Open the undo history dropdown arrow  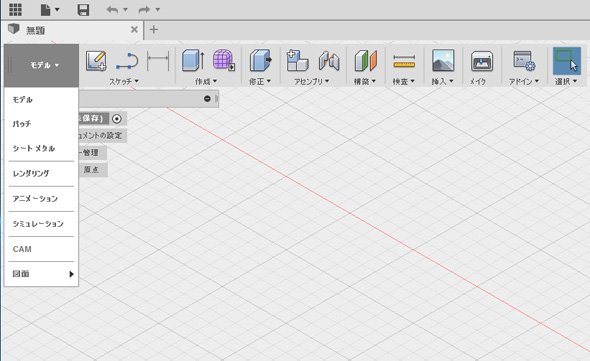click(x=125, y=10)
